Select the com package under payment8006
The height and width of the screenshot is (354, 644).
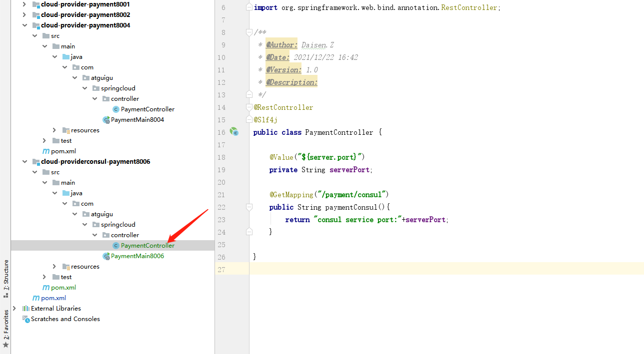coord(87,204)
